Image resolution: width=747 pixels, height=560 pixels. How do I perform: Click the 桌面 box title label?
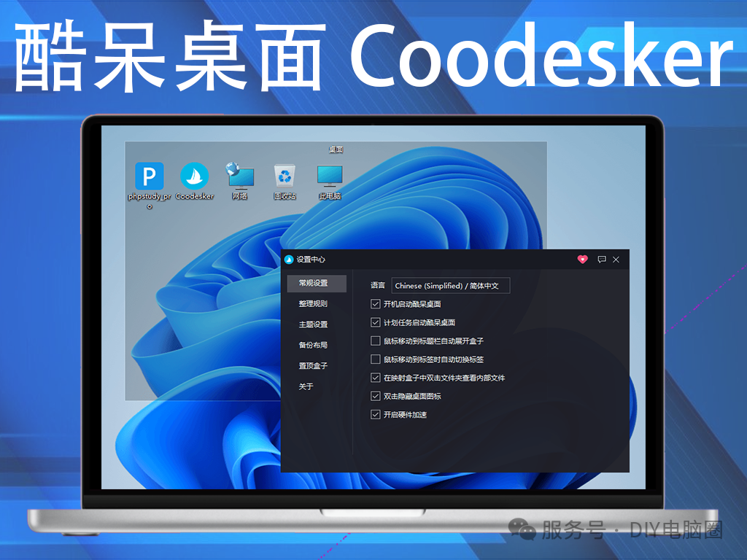point(336,149)
